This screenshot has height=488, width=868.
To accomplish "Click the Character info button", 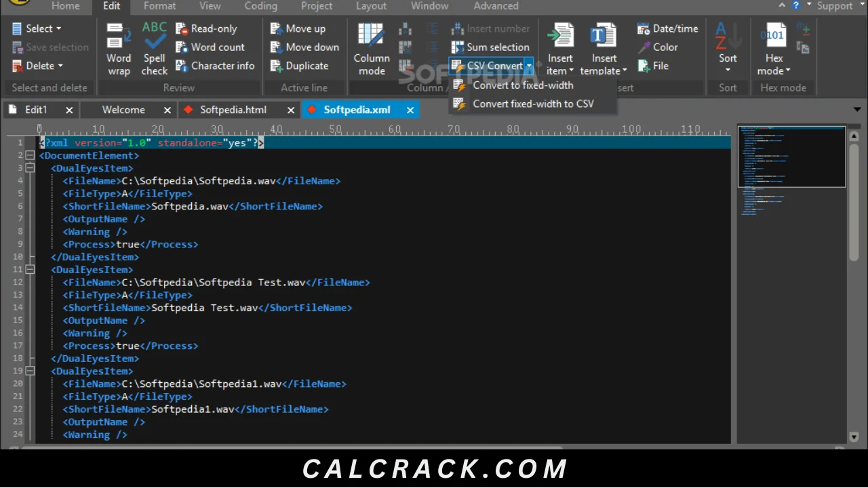I will pos(215,66).
